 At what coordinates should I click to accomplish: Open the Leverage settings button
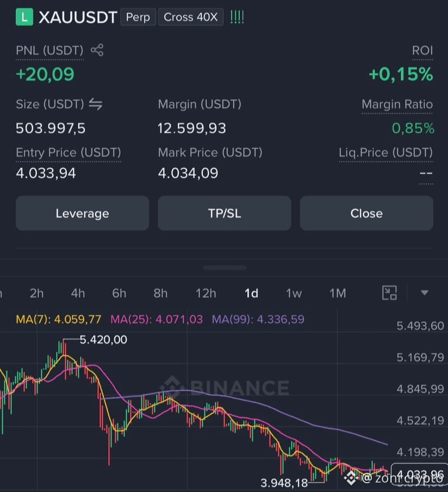[x=82, y=213]
